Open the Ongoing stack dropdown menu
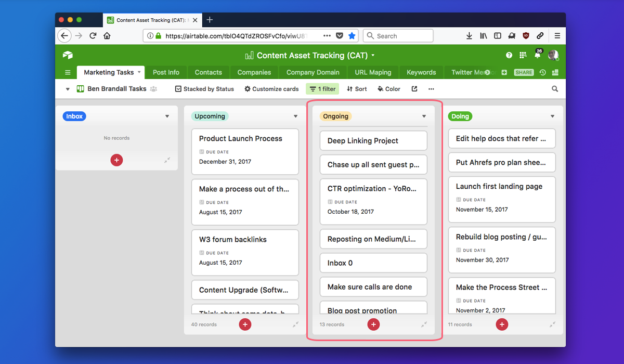This screenshot has width=624, height=364. pyautogui.click(x=424, y=116)
